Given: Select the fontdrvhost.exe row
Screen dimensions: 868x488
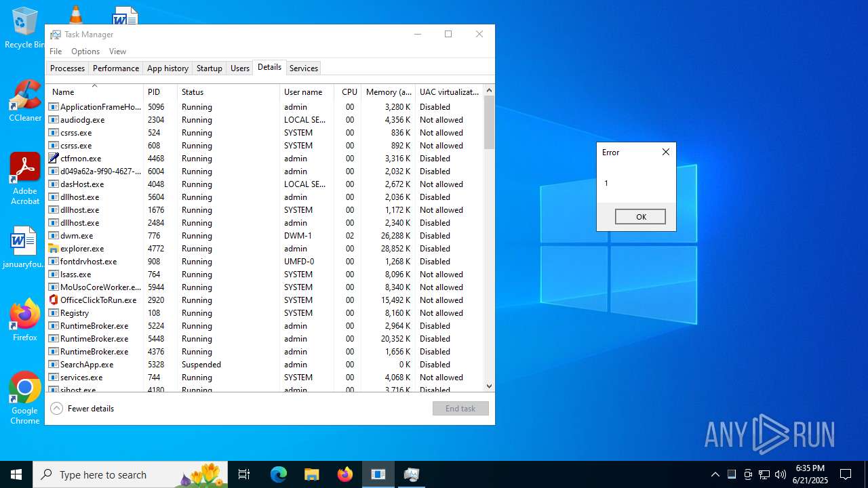Looking at the screenshot, I should point(264,262).
